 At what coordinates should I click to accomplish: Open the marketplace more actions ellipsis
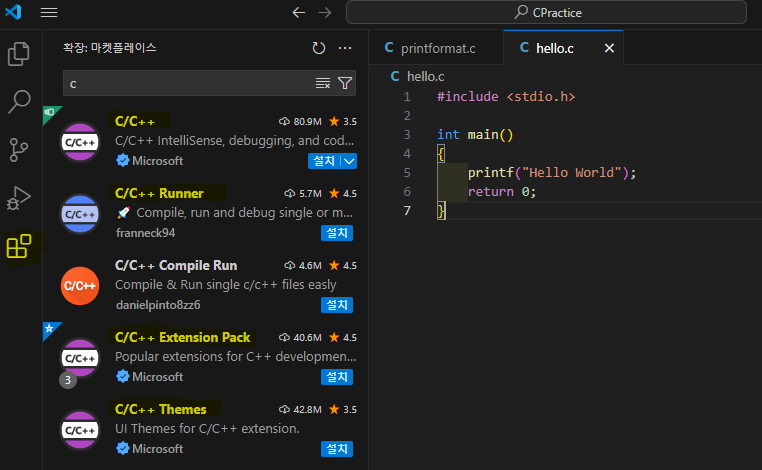click(x=345, y=48)
